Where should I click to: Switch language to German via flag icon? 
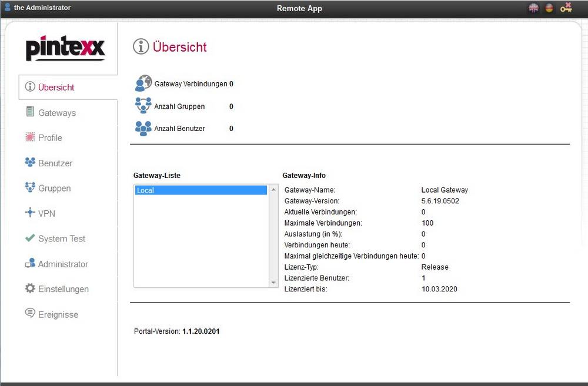pyautogui.click(x=549, y=8)
